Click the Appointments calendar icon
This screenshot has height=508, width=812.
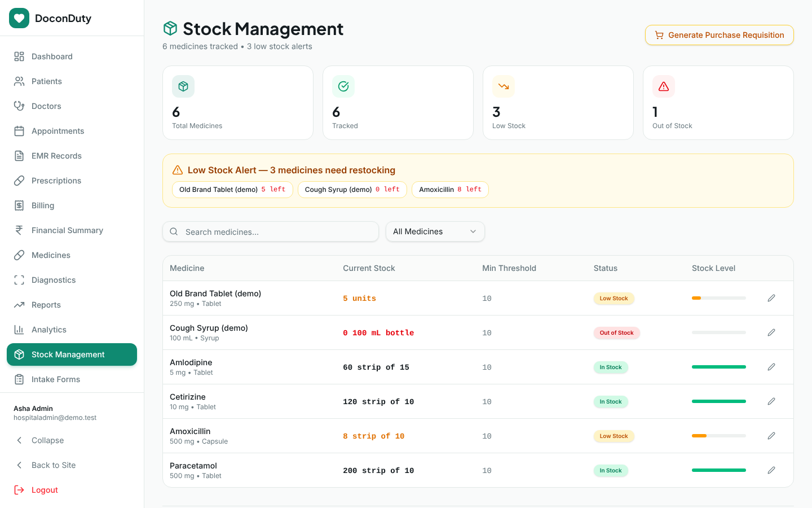click(19, 131)
